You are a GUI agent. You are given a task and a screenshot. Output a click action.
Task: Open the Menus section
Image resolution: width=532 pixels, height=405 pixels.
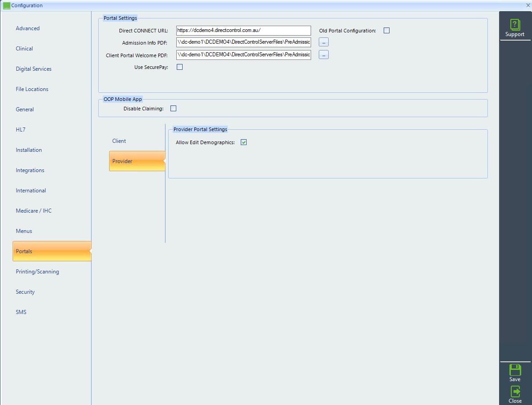click(24, 231)
